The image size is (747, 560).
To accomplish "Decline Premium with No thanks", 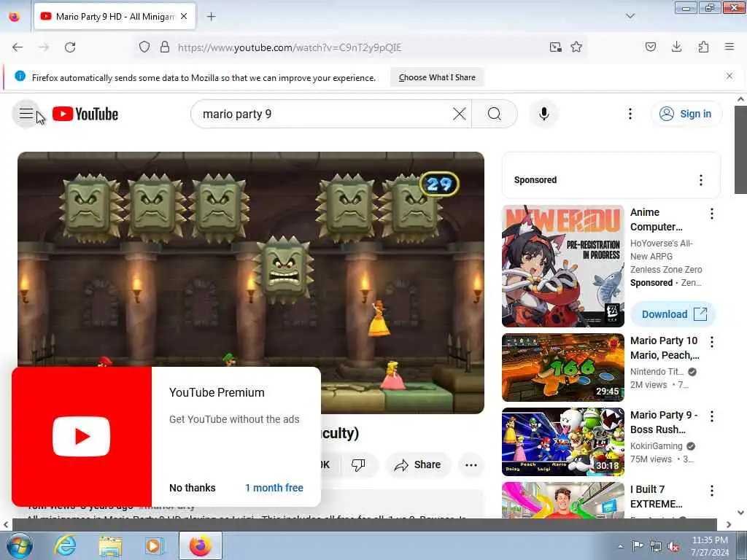I will click(193, 488).
